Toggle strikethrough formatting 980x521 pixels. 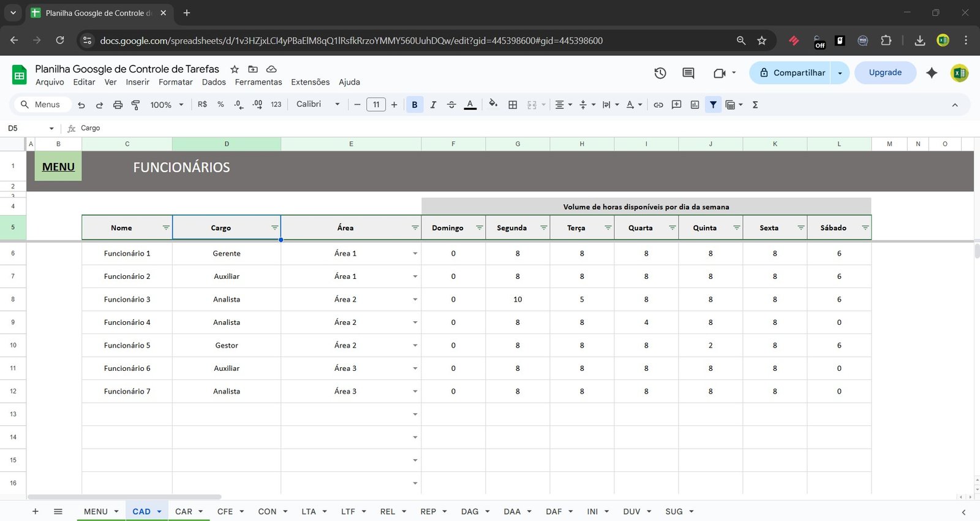451,105
